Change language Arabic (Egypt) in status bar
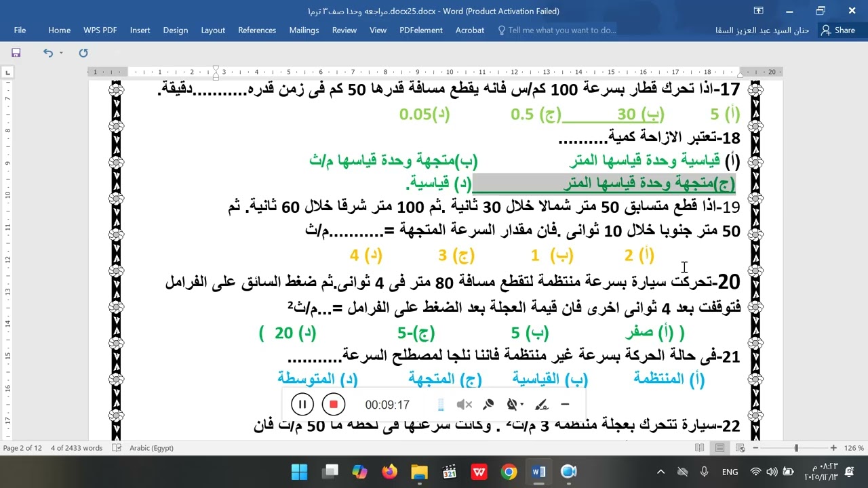This screenshot has width=868, height=488. click(x=151, y=448)
